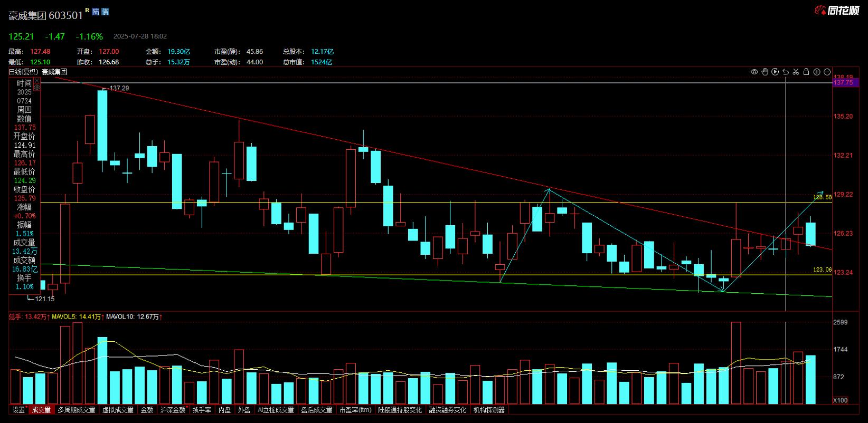Click the 昨收 value 126.68
Viewport: 868px width, 423px height.
[x=109, y=62]
